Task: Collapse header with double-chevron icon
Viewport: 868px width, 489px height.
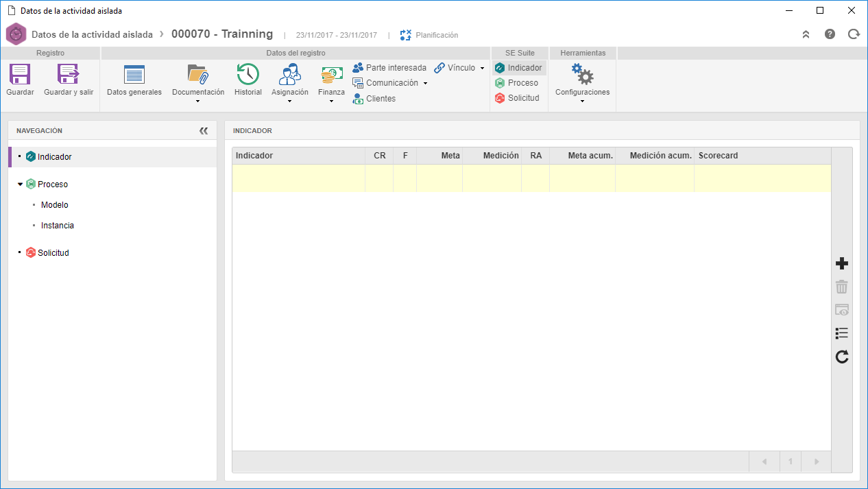Action: 806,34
